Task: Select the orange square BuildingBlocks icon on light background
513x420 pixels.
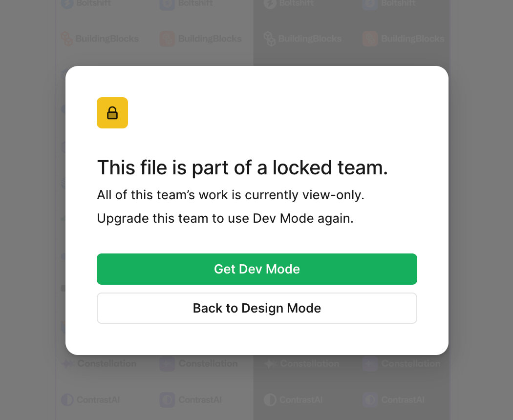Action: (x=167, y=39)
